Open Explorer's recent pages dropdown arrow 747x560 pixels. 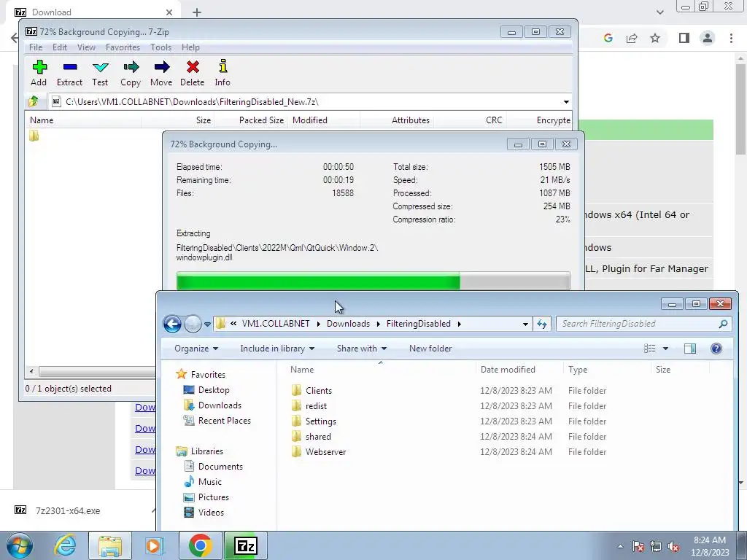pos(207,324)
